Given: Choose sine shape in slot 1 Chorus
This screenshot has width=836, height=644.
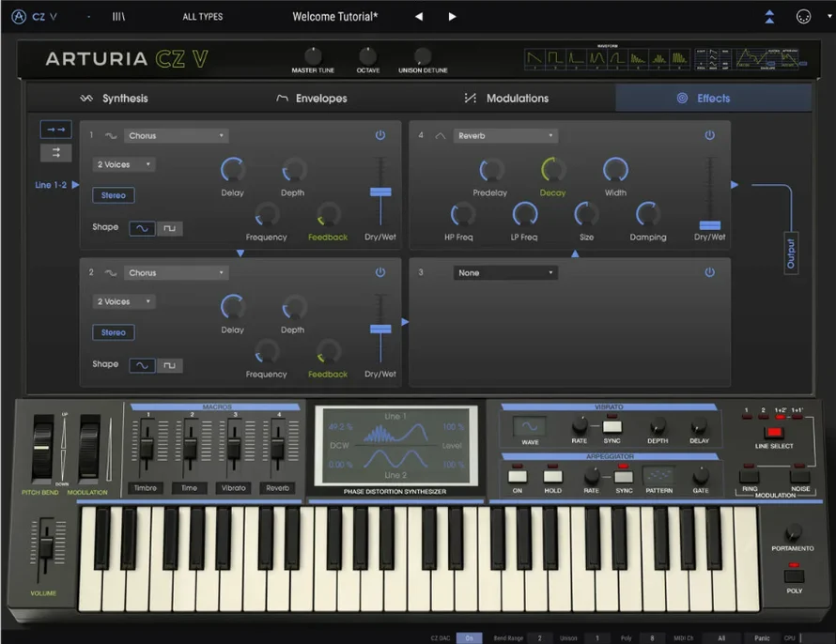Looking at the screenshot, I should (143, 228).
